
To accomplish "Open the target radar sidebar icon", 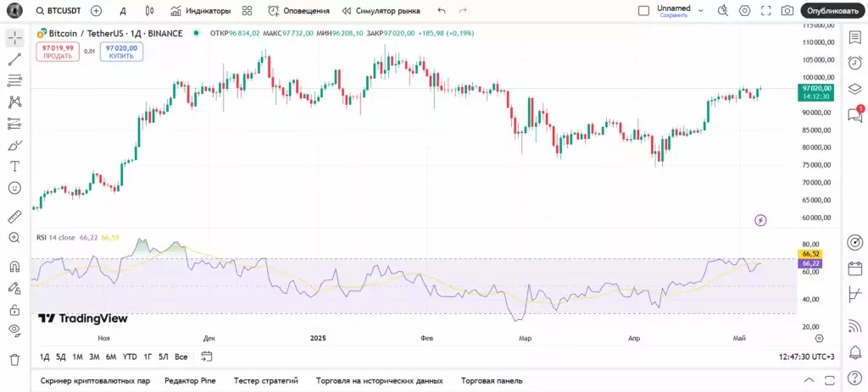I will pos(854,242).
